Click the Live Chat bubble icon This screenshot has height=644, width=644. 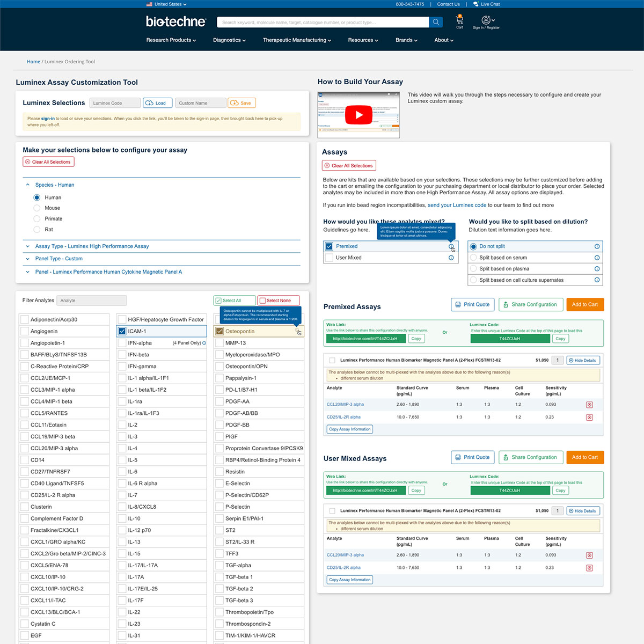point(475,4)
